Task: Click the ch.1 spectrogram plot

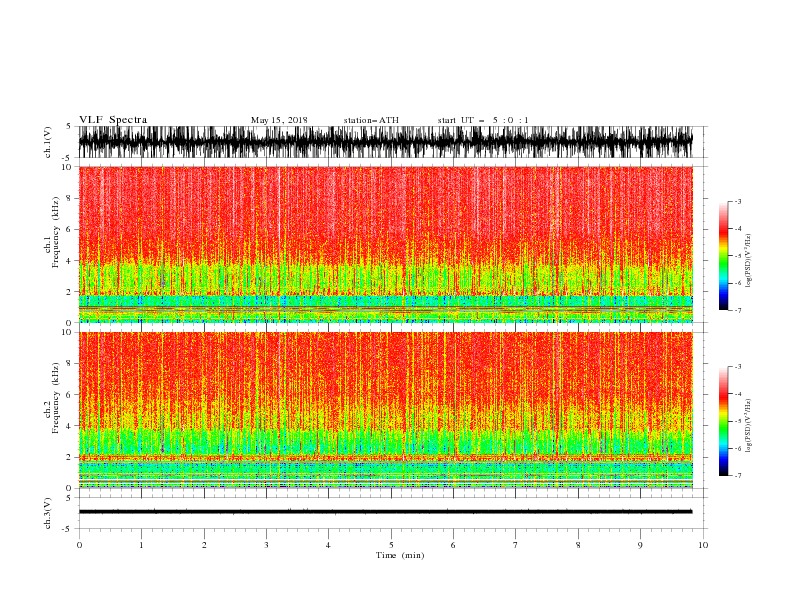Action: 385,244
